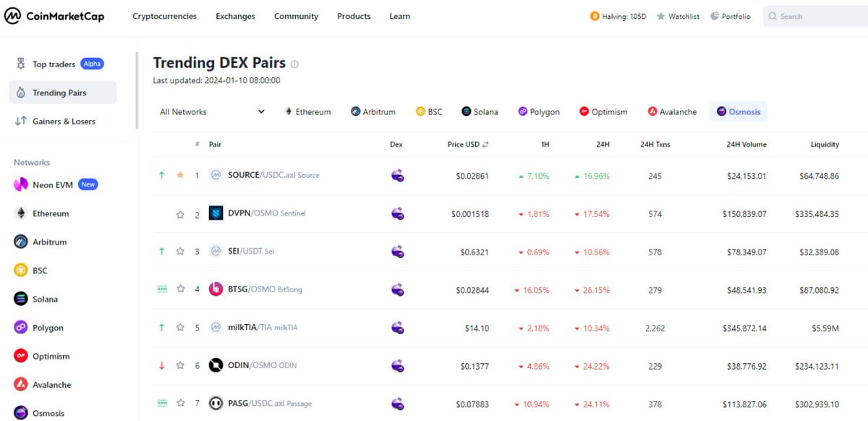Open the All Networks dropdown
Viewport: 868px width, 421px height.
tap(212, 111)
